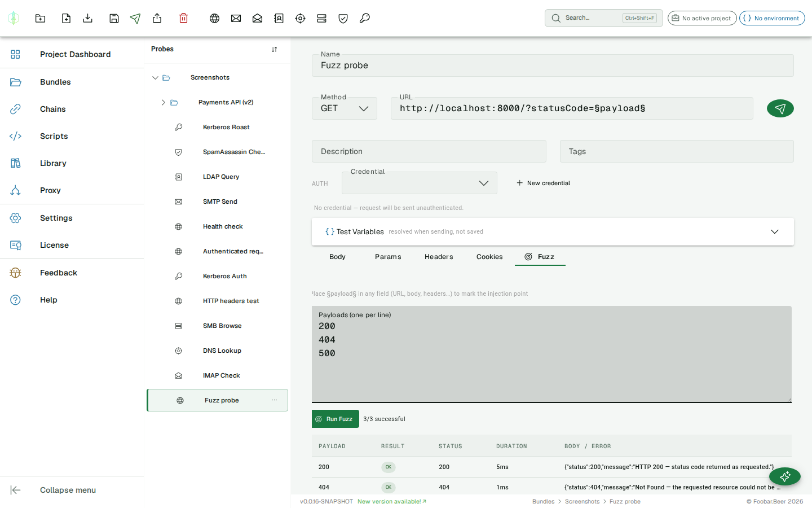Switch to the Headers tab
This screenshot has height=508, width=812.
(x=439, y=257)
